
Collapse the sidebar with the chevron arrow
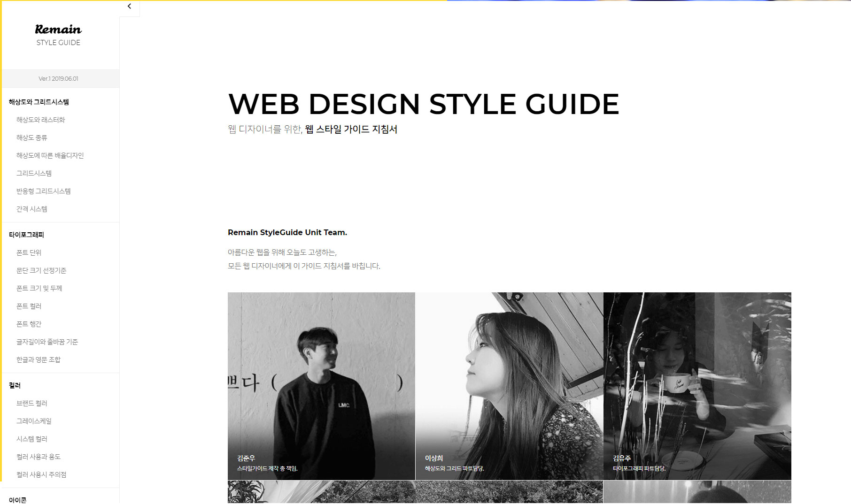[130, 7]
